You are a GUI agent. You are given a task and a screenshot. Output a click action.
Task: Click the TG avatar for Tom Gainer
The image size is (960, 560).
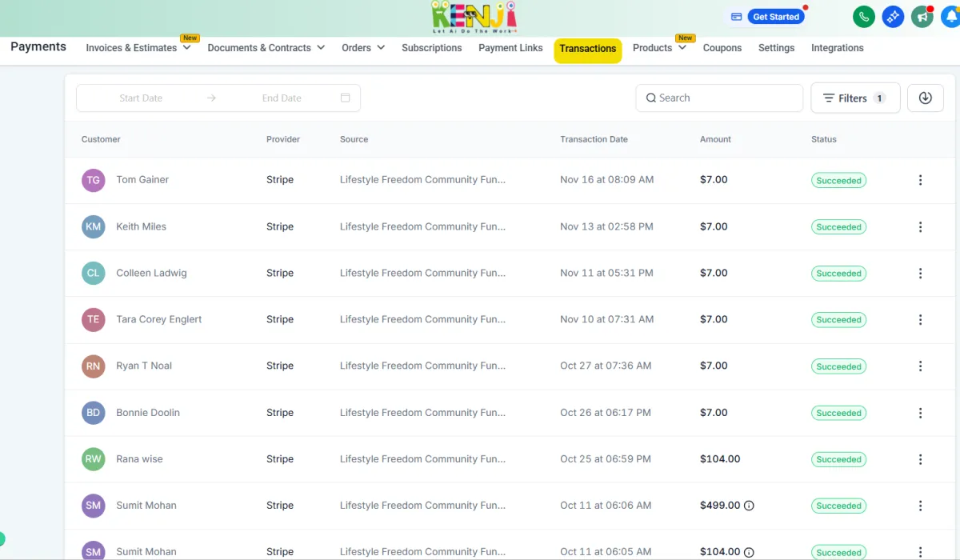[94, 180]
